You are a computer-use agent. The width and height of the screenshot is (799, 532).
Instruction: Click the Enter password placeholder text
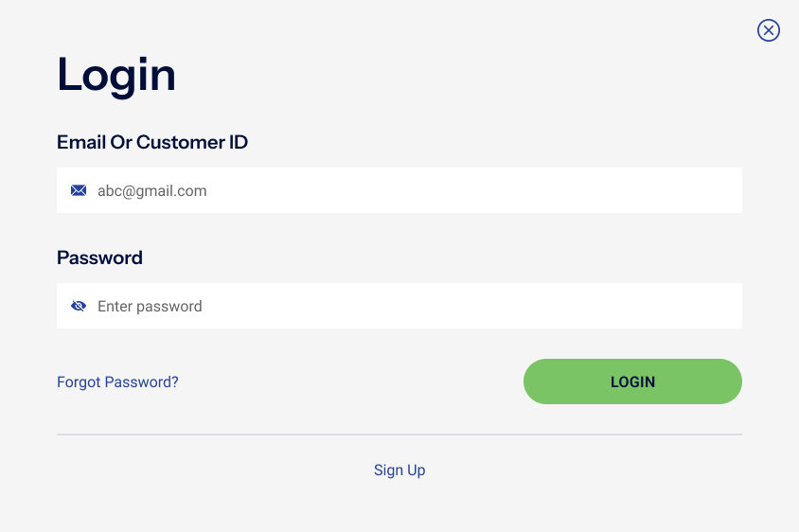point(150,307)
